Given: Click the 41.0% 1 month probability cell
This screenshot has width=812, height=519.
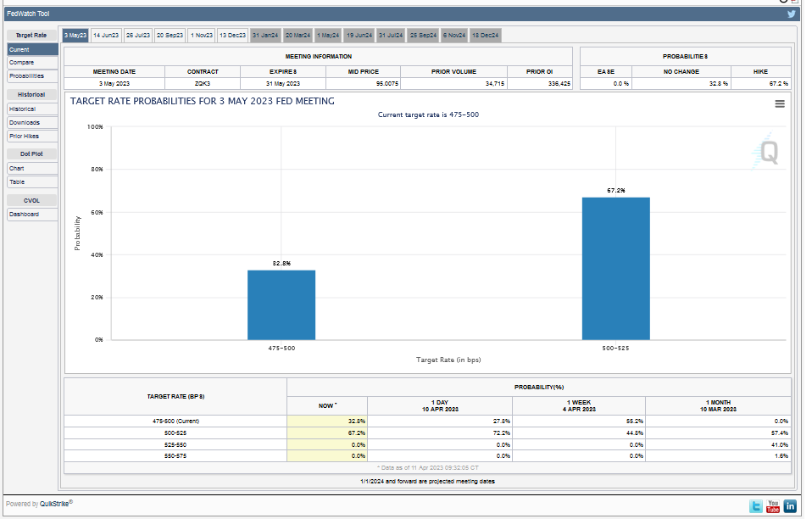Looking at the screenshot, I should click(718, 445).
